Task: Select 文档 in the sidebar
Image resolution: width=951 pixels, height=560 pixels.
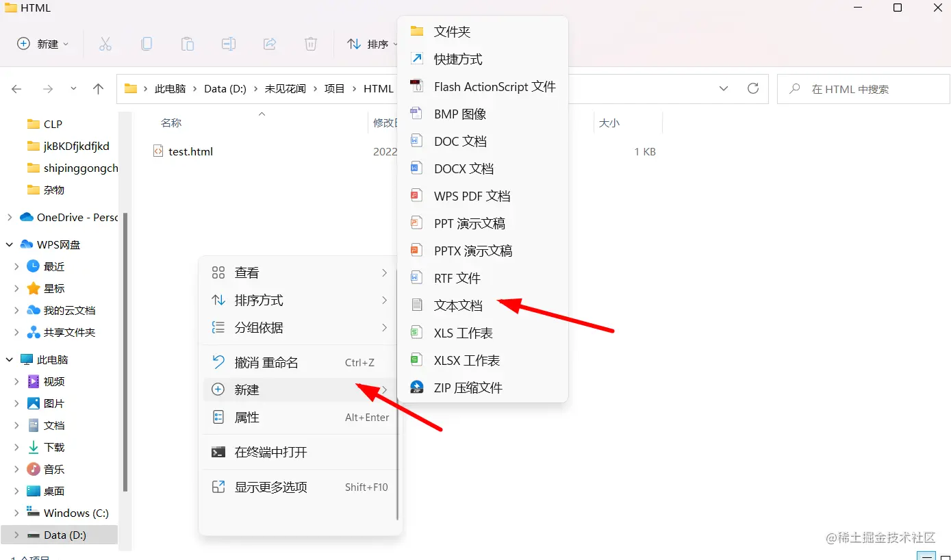Action: point(46,425)
